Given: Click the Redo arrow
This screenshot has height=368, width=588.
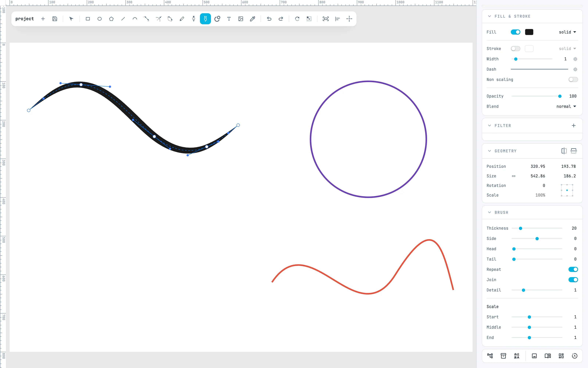Looking at the screenshot, I should click(281, 19).
